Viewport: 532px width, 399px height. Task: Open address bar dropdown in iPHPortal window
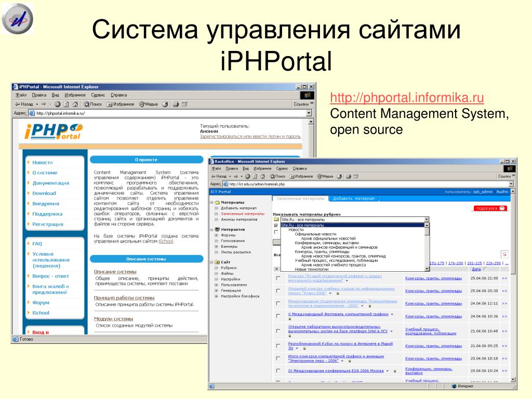click(309, 113)
